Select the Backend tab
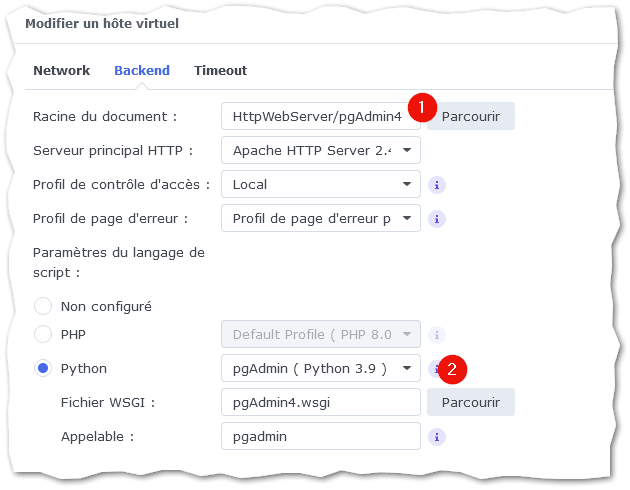 [142, 71]
